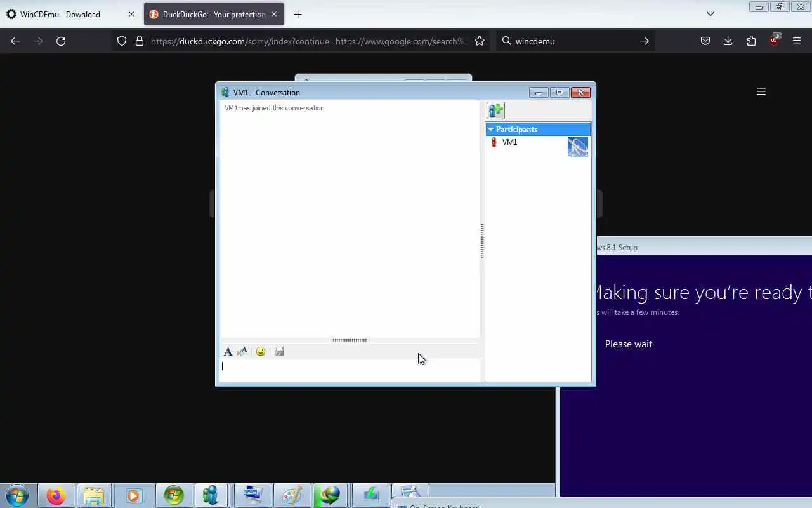Submit search with the arrow button
Viewport: 812px width, 508px height.
[644, 41]
